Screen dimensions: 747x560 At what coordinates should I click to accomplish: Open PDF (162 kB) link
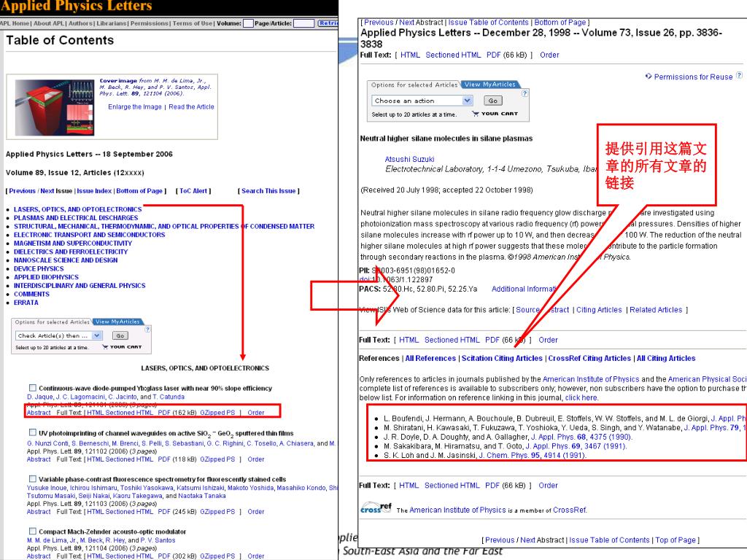(177, 413)
